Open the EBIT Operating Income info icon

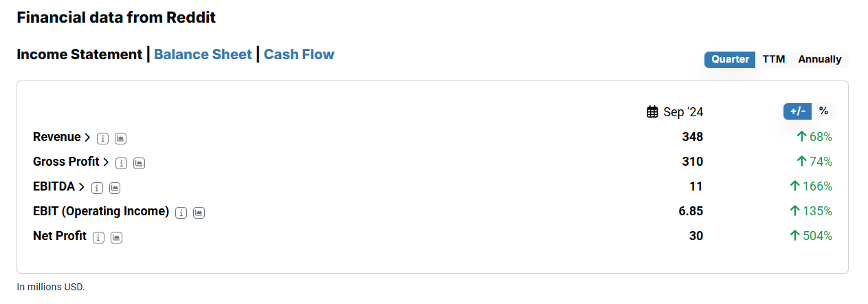pyautogui.click(x=181, y=213)
